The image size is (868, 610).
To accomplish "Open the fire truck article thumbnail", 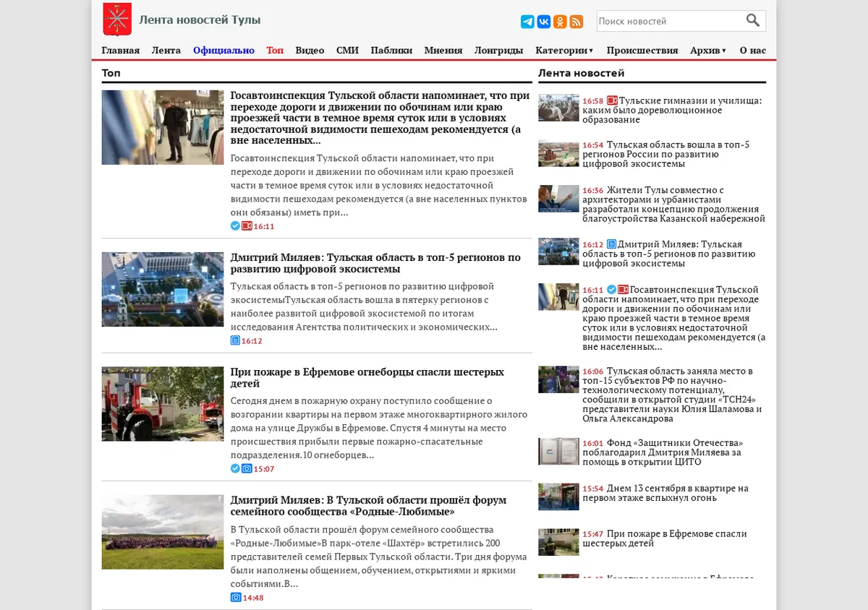I will 163,404.
